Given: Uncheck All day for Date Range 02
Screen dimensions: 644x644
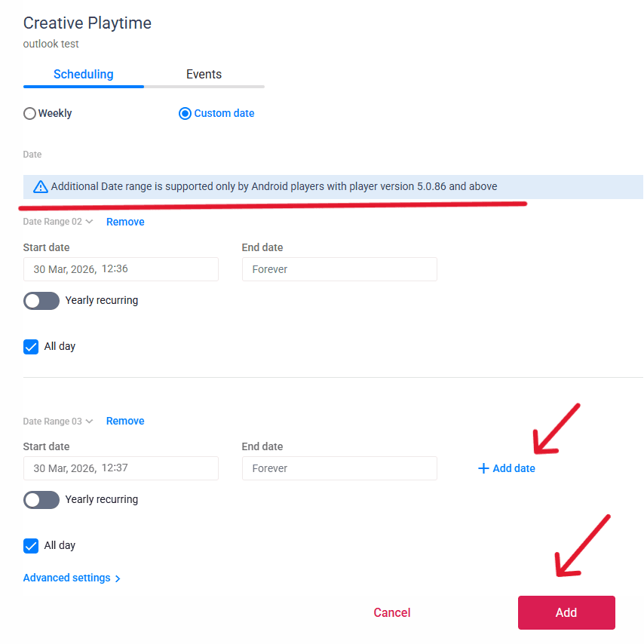Looking at the screenshot, I should (31, 347).
